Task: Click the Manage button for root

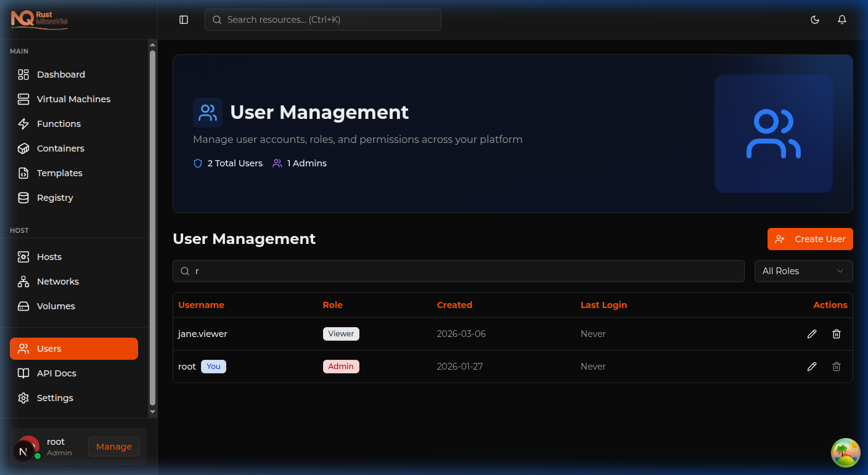Action: 114,447
